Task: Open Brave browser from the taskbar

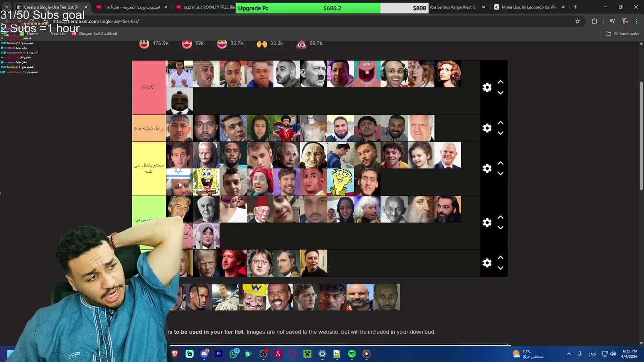Action: pos(175,354)
